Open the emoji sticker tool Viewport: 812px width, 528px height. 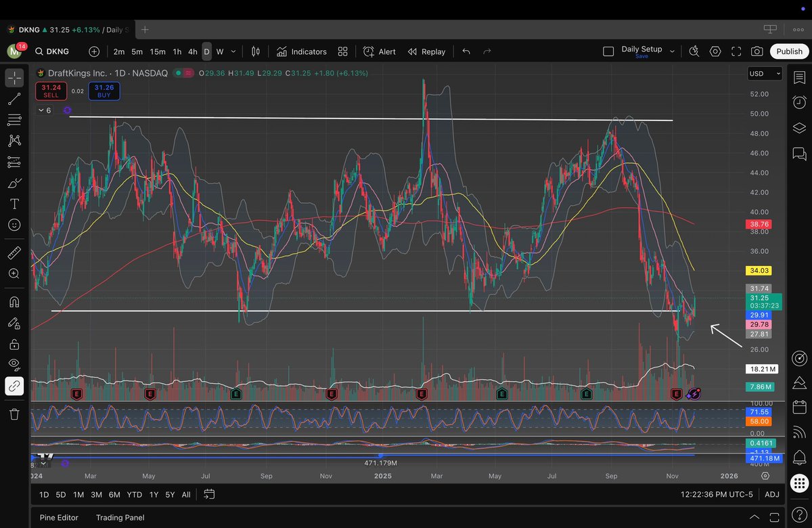click(14, 225)
